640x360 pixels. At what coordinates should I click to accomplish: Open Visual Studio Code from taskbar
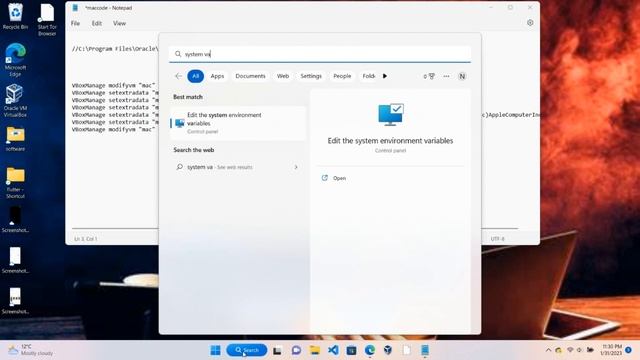[x=333, y=350]
